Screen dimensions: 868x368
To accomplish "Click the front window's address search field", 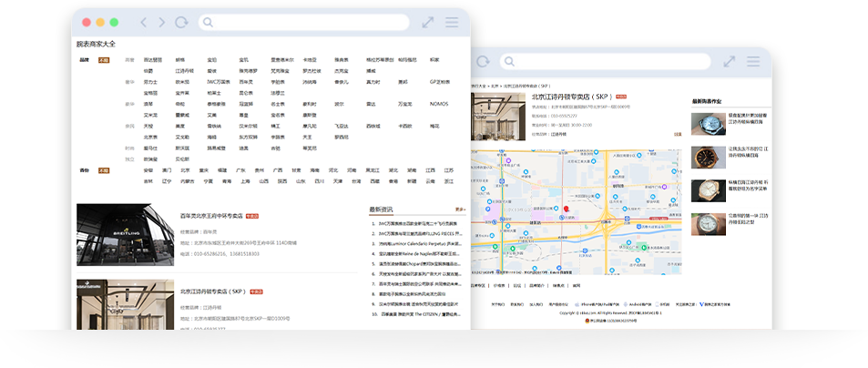I will click(x=304, y=22).
